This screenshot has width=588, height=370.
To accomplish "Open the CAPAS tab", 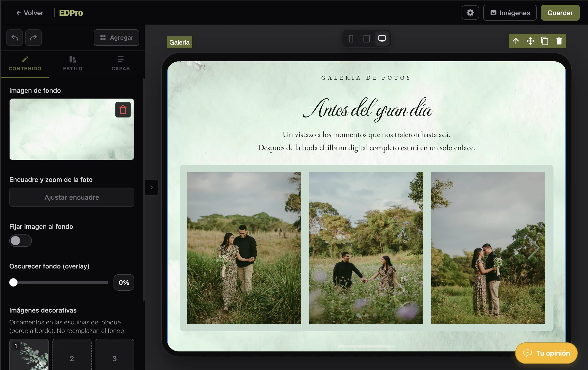I will tap(120, 64).
